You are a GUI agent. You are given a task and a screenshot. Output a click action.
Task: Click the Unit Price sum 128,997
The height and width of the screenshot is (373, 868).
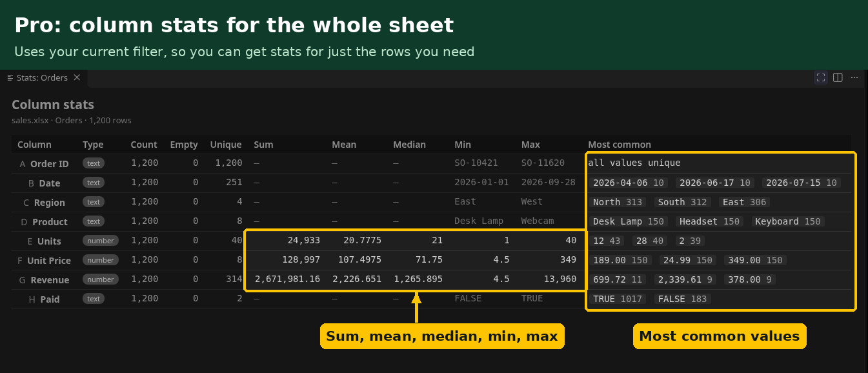tap(301, 260)
